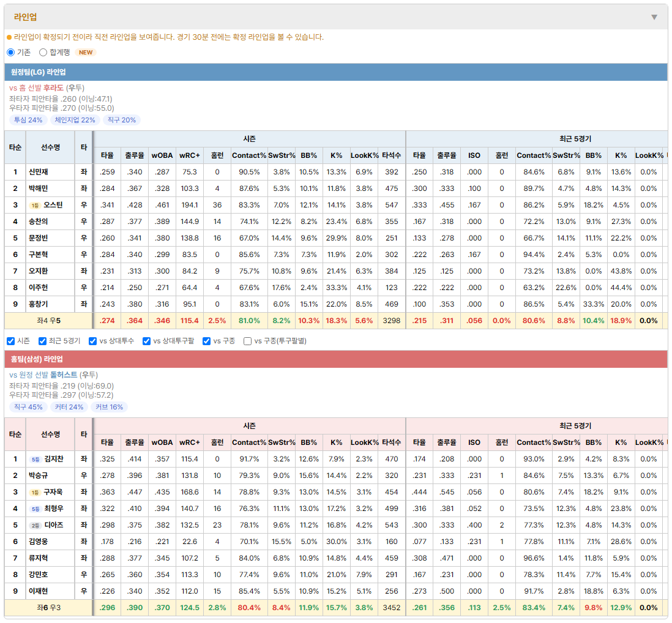Select the 기존 radio button
672x623 pixels.
(x=11, y=52)
